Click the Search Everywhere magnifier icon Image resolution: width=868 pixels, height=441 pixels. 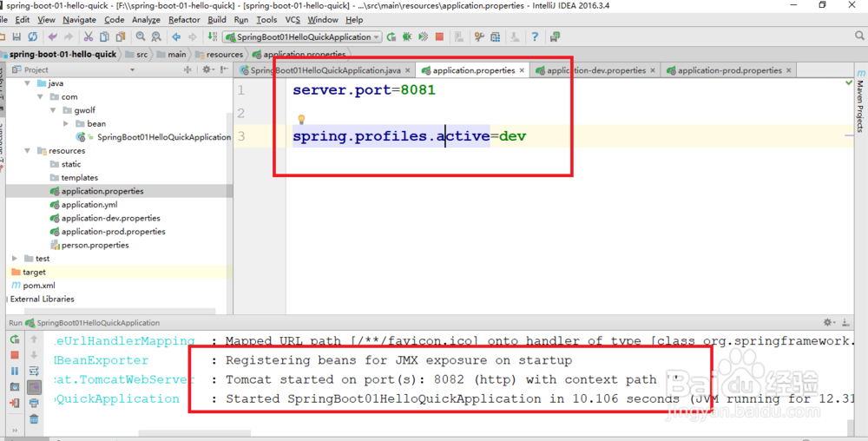coord(859,36)
